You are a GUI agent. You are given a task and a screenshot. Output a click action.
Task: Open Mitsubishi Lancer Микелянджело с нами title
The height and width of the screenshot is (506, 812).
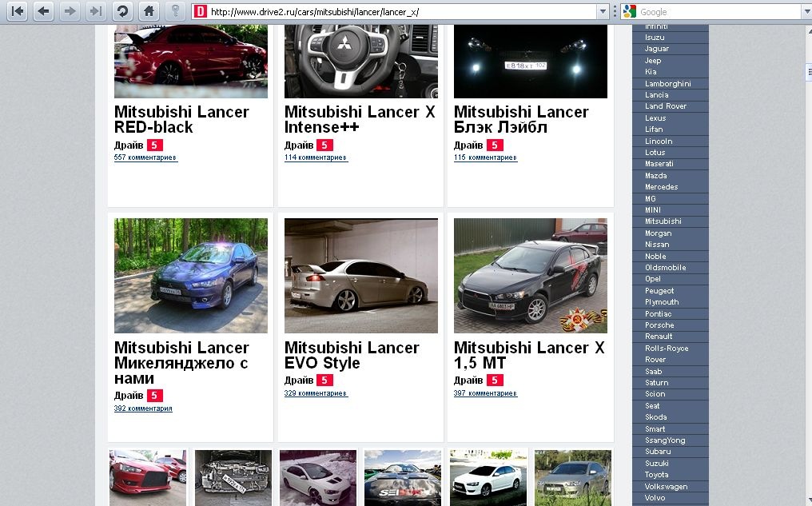coord(181,363)
